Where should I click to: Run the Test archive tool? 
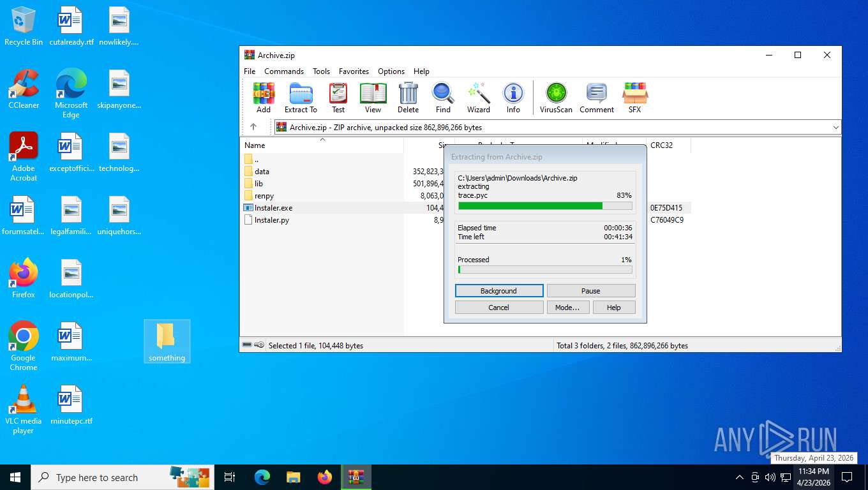pyautogui.click(x=338, y=98)
